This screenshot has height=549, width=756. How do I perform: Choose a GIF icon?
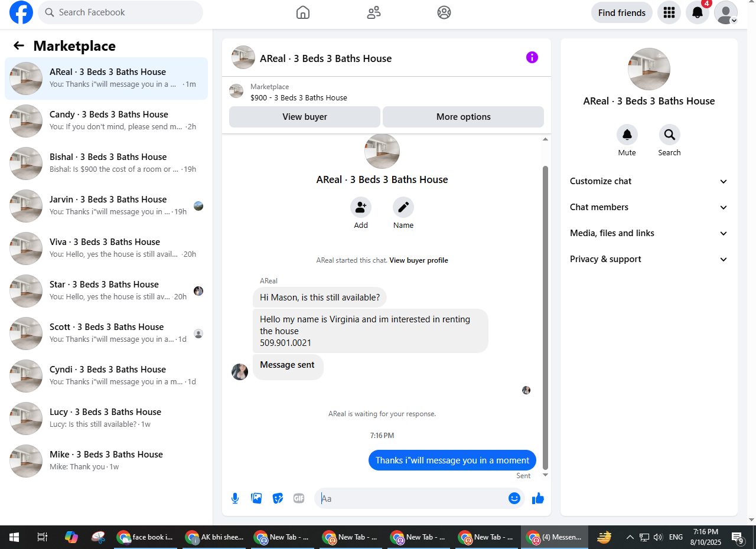pyautogui.click(x=299, y=498)
